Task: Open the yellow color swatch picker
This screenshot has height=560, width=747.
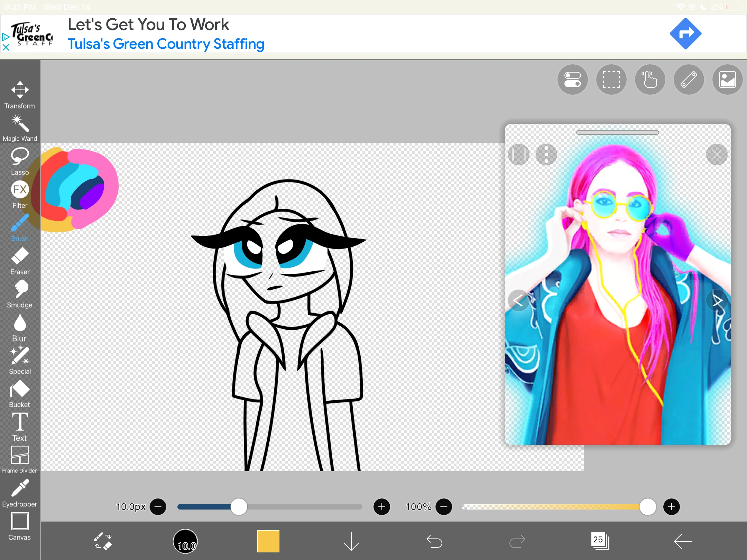Action: pyautogui.click(x=268, y=541)
